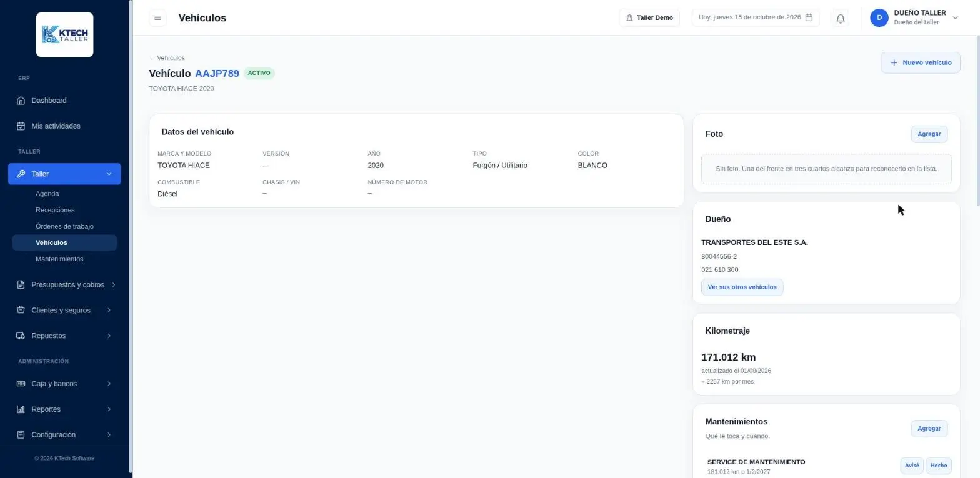Click Agregar in the Mantenimientos card
Image resolution: width=980 pixels, height=478 pixels.
pyautogui.click(x=929, y=429)
